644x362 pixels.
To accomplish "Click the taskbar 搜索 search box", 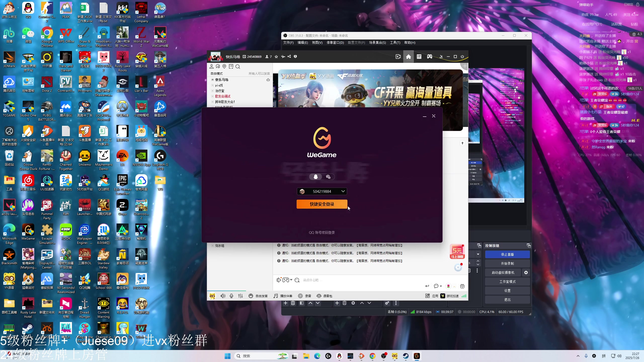I will pyautogui.click(x=262, y=356).
